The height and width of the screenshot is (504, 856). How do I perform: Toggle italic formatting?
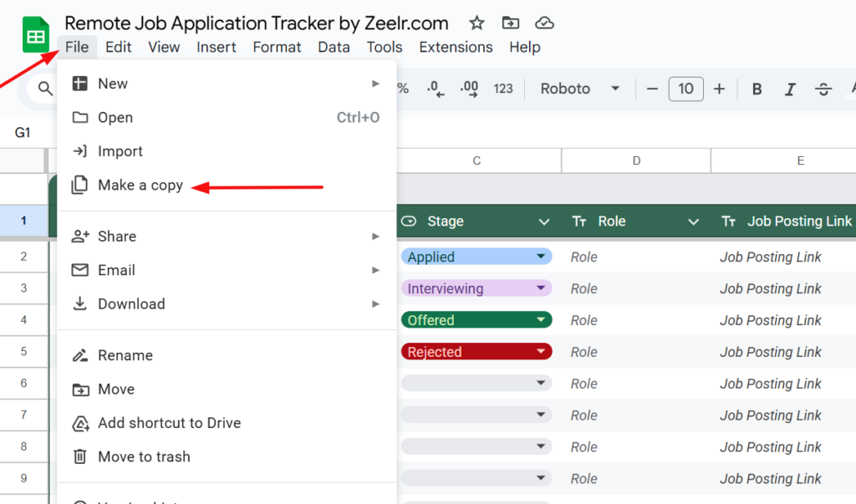click(790, 89)
